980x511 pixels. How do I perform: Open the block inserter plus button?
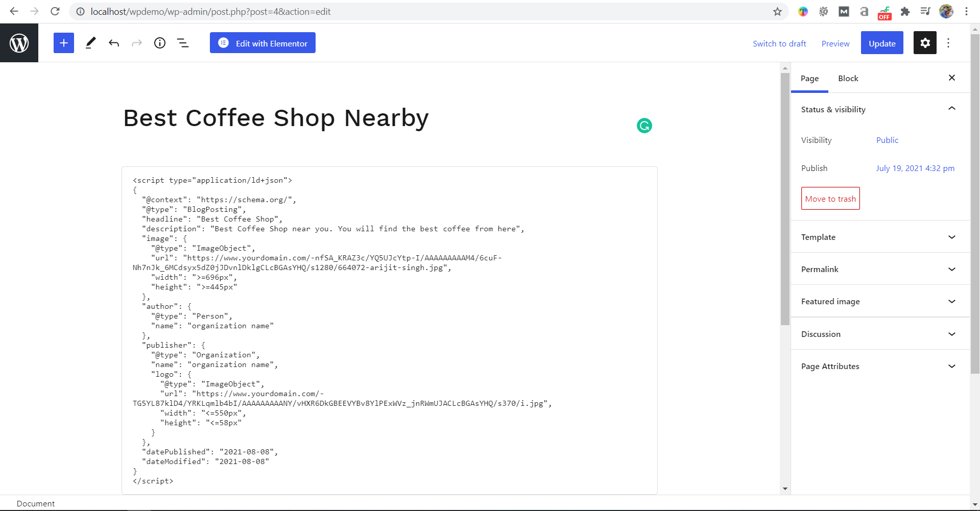64,43
